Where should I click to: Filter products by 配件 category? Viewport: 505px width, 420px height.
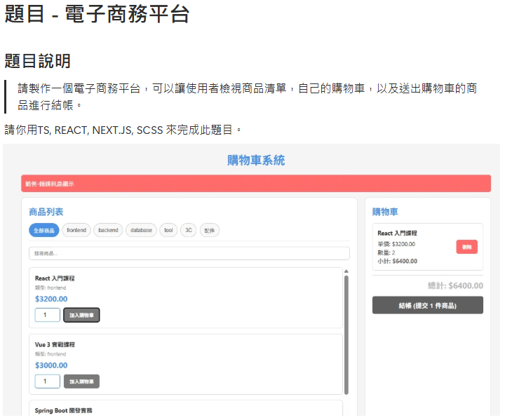209,230
